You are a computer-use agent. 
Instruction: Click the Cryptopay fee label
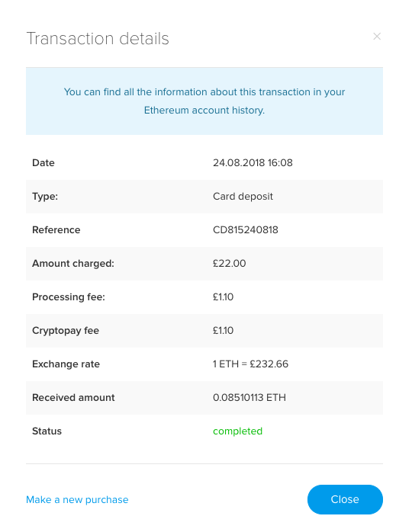pyautogui.click(x=66, y=331)
